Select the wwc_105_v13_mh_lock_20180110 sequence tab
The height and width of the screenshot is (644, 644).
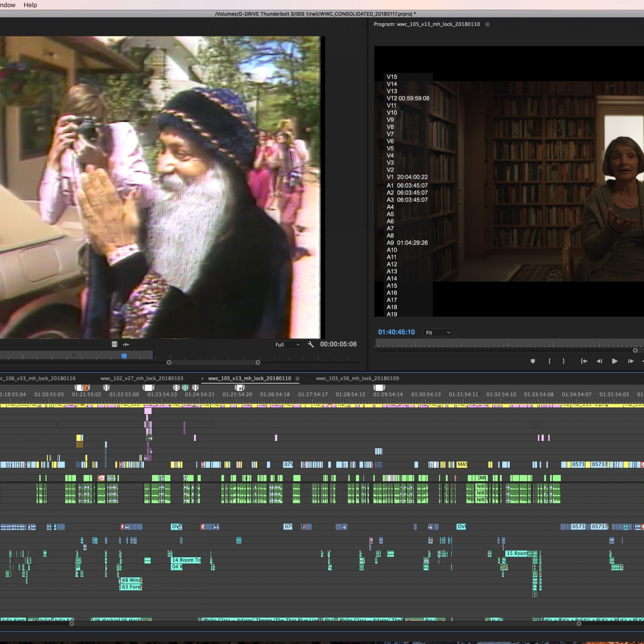249,378
